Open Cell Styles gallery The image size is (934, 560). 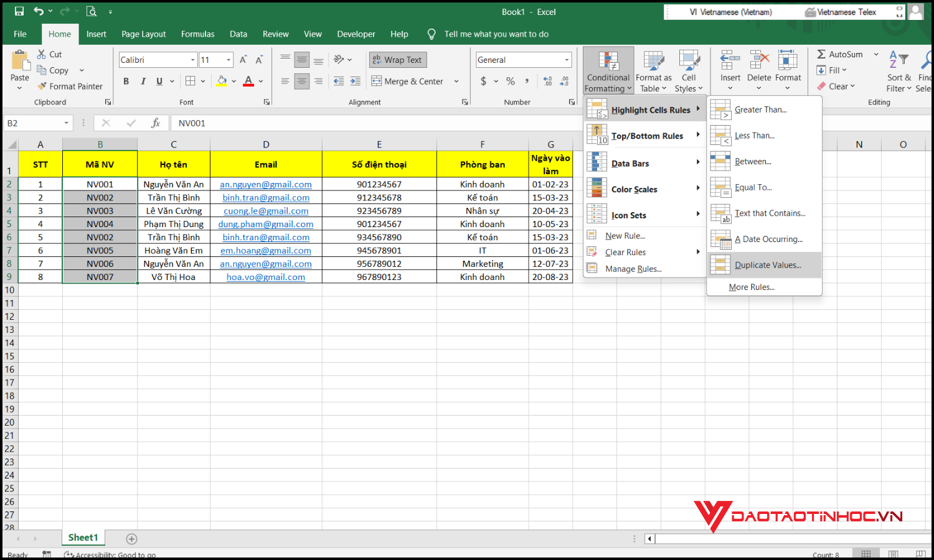click(689, 72)
